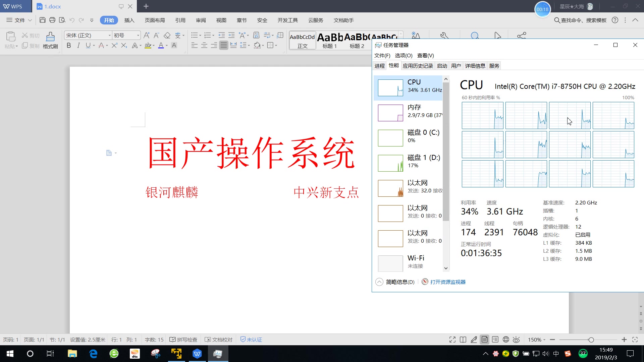This screenshot has height=362, width=644.
Task: Increase font size with the A+ icon
Action: 147,35
